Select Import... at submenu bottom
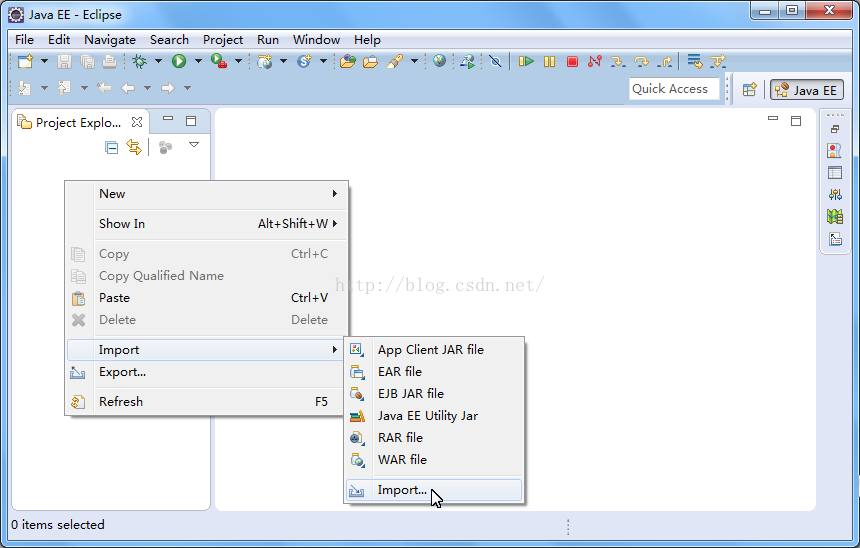 coord(434,490)
